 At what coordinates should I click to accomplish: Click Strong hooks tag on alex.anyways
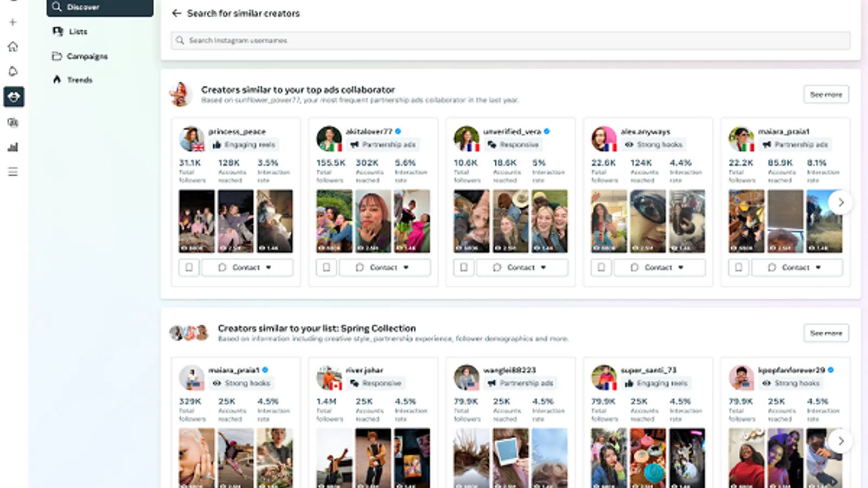point(654,145)
